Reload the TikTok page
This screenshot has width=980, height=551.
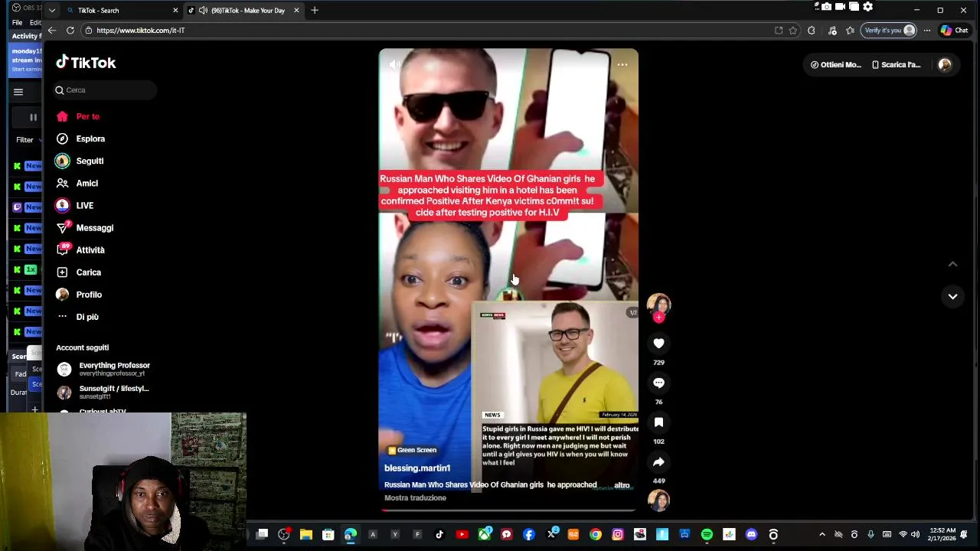(x=70, y=31)
